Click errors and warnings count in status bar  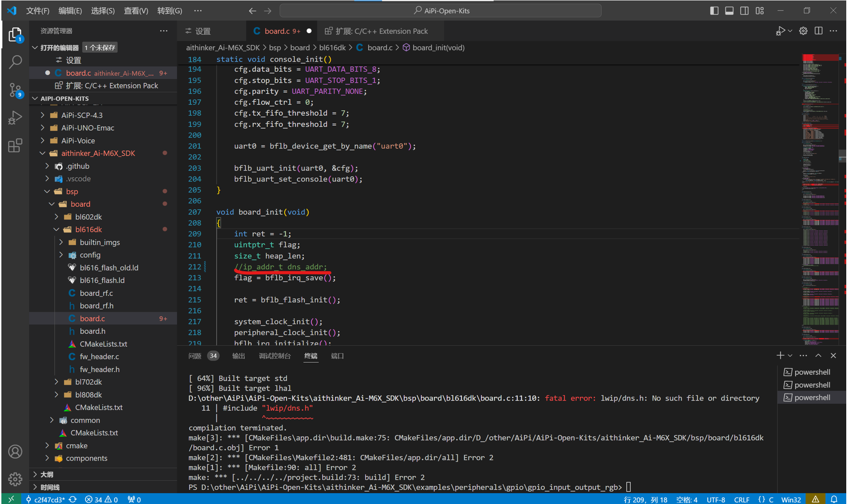coord(102,499)
